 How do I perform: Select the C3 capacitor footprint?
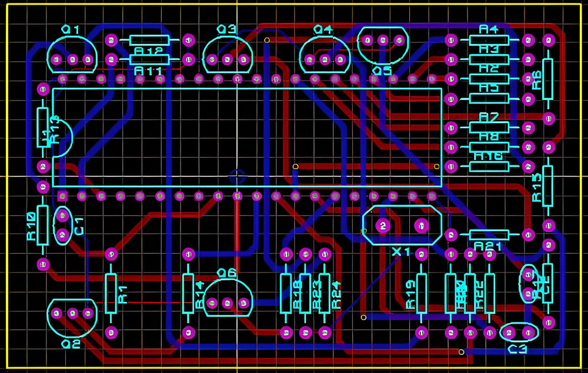[x=519, y=332]
